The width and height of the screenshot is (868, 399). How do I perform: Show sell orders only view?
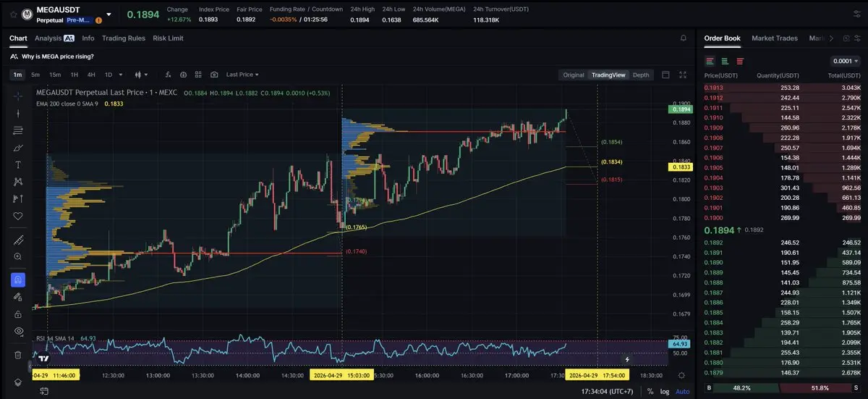(740, 61)
